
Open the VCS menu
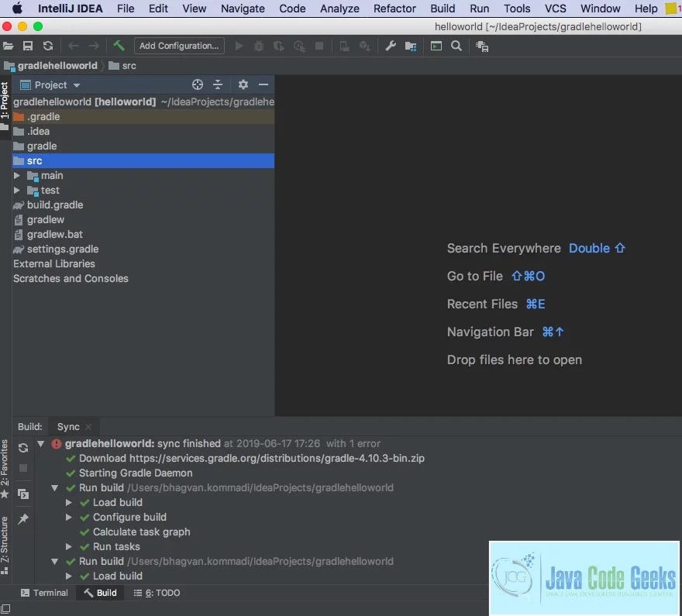[556, 9]
